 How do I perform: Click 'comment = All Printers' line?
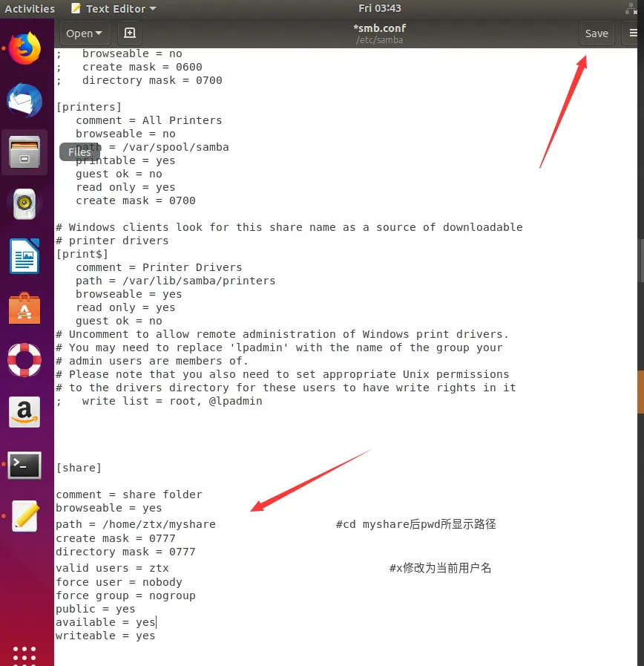click(149, 120)
